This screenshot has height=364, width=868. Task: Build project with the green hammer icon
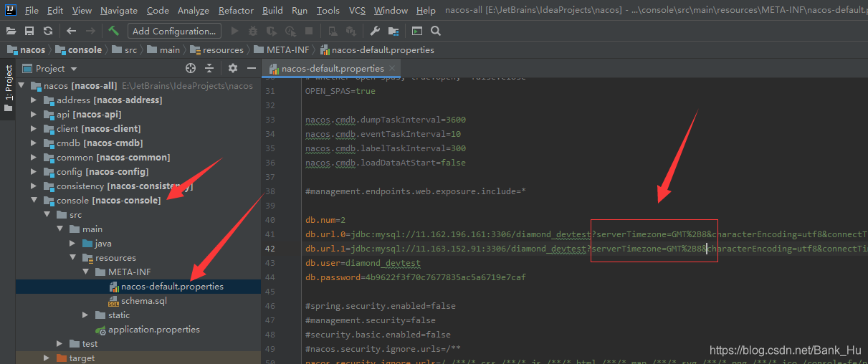click(113, 31)
